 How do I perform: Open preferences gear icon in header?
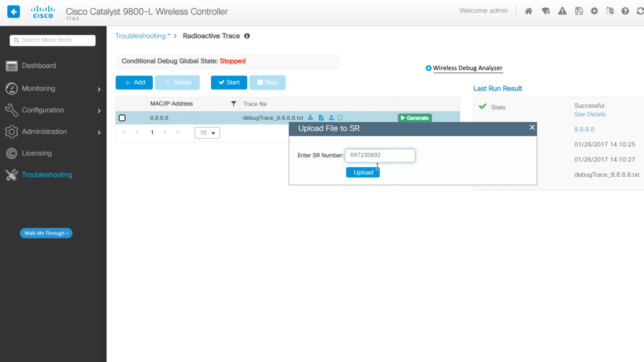pos(594,11)
